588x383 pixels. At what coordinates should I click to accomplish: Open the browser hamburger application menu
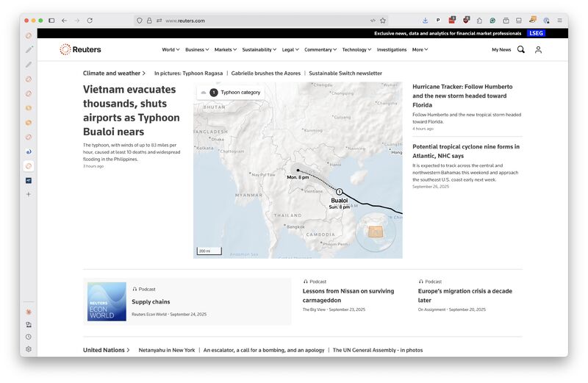[559, 21]
